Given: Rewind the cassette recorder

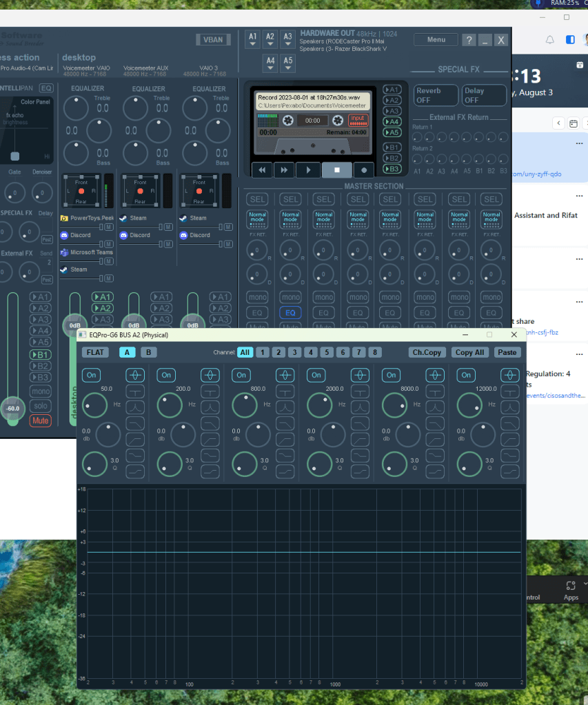Looking at the screenshot, I should point(262,170).
